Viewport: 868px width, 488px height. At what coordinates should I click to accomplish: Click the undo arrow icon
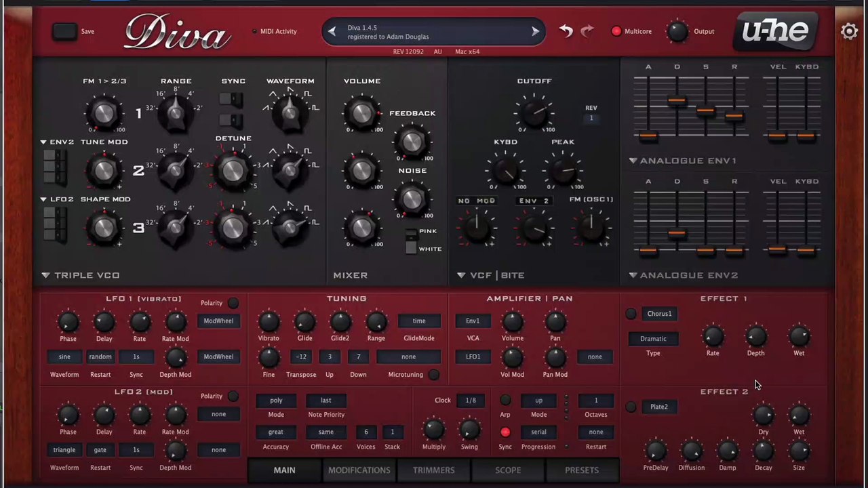pos(566,30)
